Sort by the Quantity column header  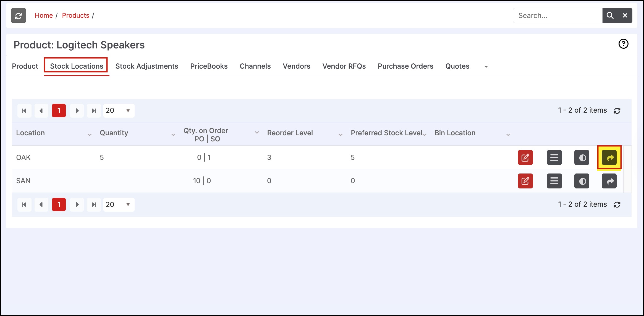click(x=114, y=133)
